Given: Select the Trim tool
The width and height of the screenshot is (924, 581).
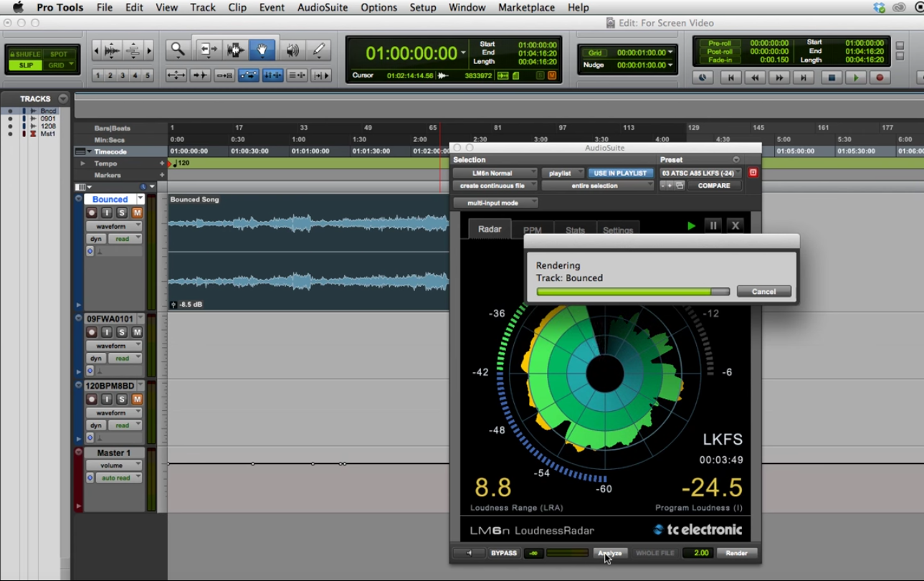Looking at the screenshot, I should click(x=209, y=50).
